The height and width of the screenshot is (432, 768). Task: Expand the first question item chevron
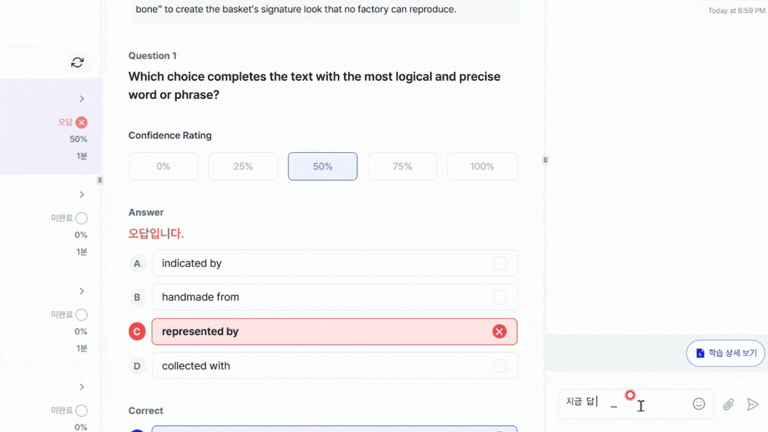click(82, 99)
